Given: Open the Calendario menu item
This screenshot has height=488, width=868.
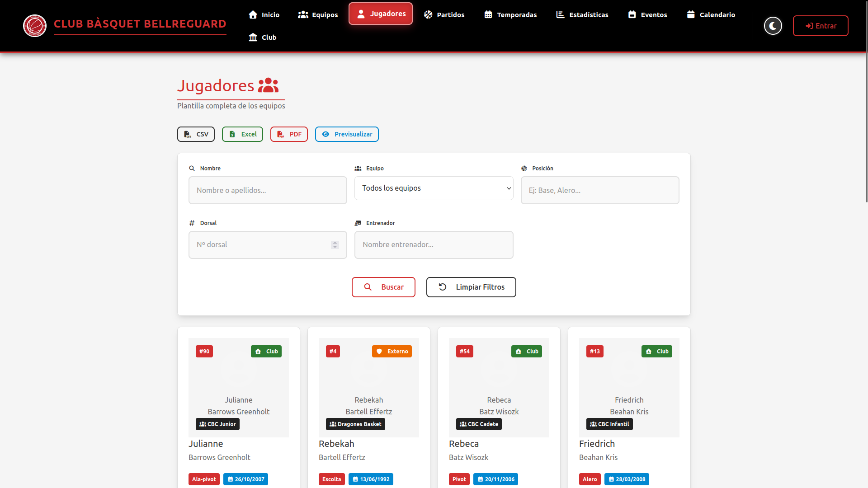Looking at the screenshot, I should 711,14.
